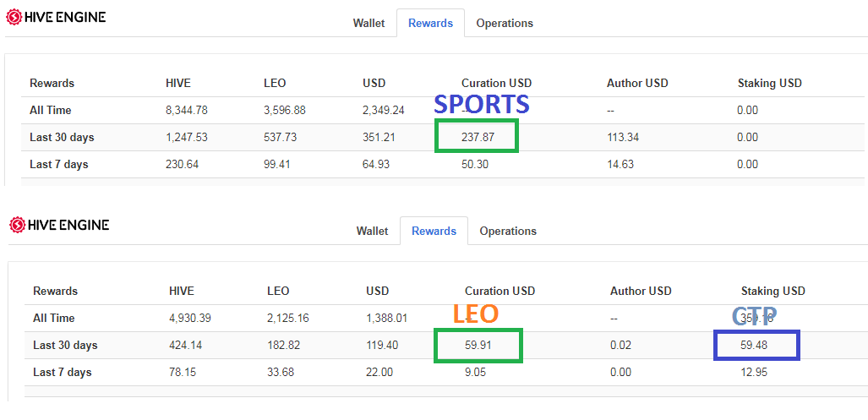
Task: Select the Rewards tab in lower panel
Action: [x=434, y=231]
